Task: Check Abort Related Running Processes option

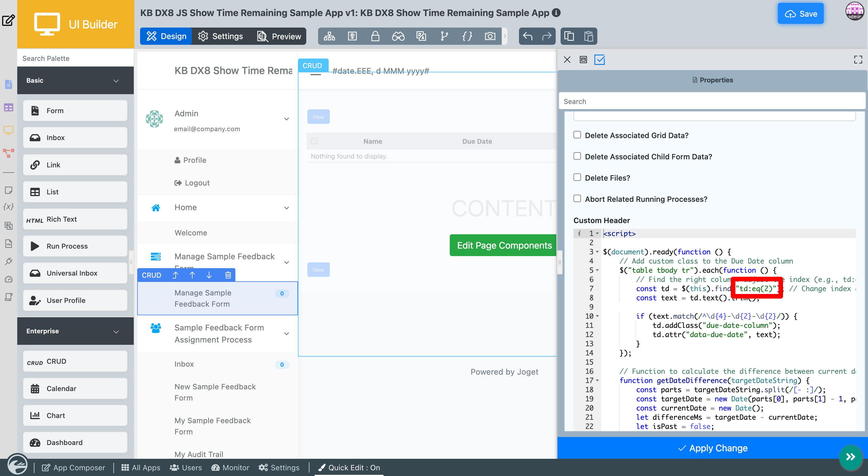Action: coord(577,199)
